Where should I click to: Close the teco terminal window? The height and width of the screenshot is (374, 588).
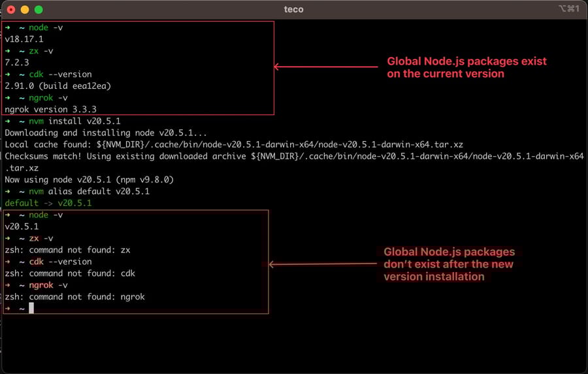11,10
